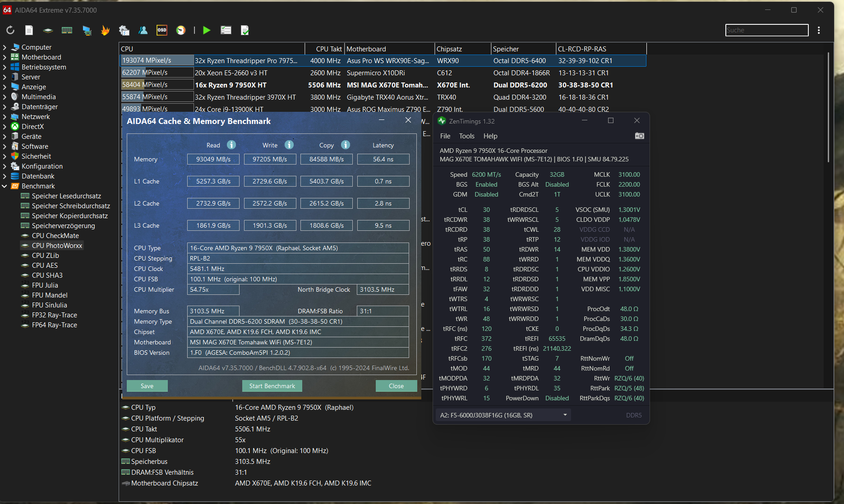Click the info icon next to Write

pyautogui.click(x=289, y=145)
